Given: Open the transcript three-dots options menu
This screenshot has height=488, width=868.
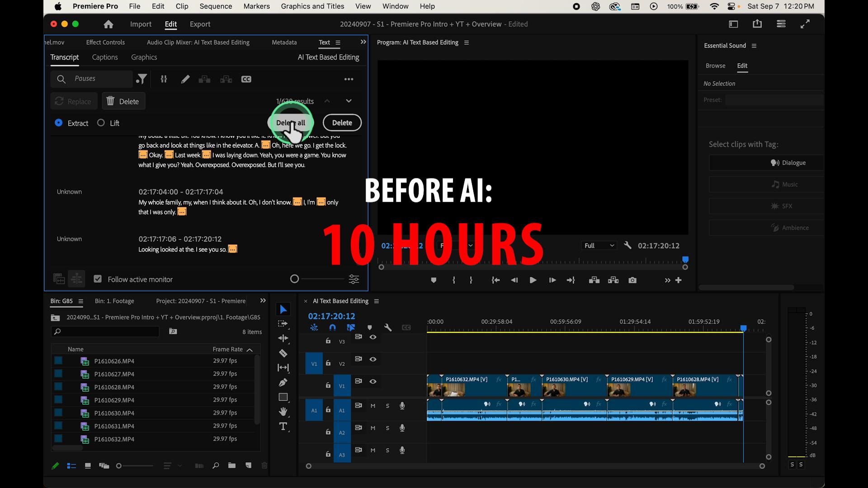Looking at the screenshot, I should click(x=349, y=79).
